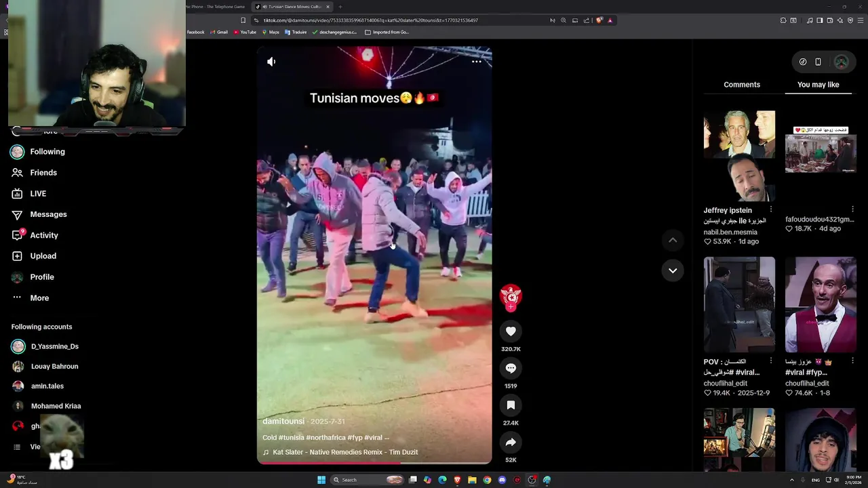
Task: Open a new browser tab
Action: 340,7
